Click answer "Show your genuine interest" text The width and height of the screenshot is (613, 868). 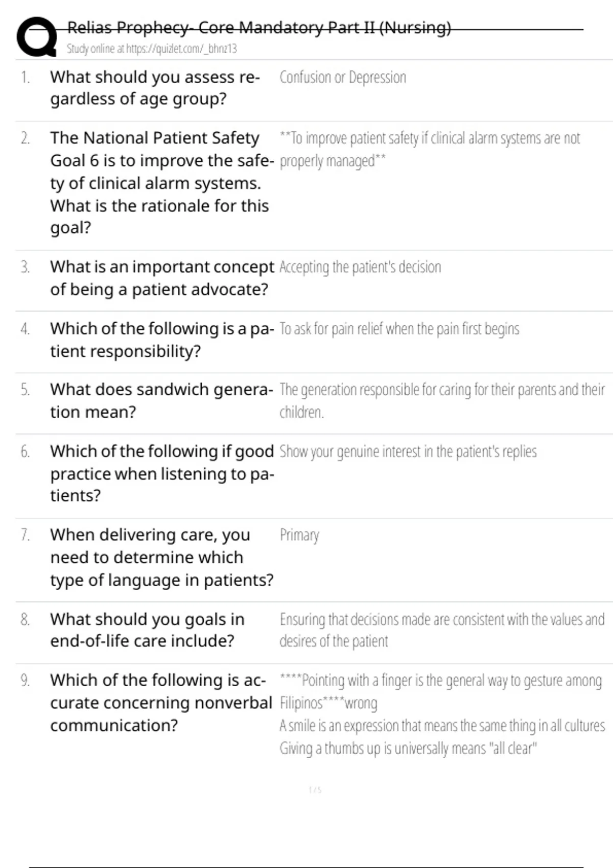[408, 452]
